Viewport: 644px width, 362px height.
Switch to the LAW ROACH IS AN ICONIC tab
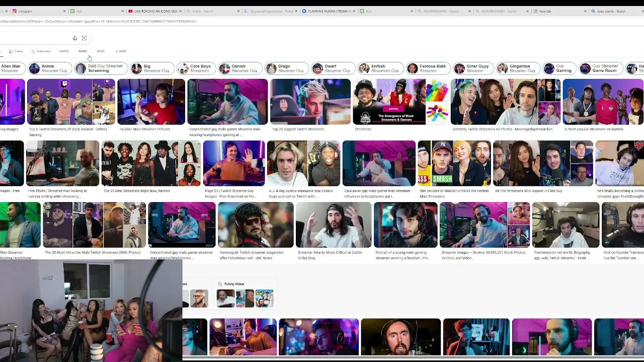pos(155,11)
